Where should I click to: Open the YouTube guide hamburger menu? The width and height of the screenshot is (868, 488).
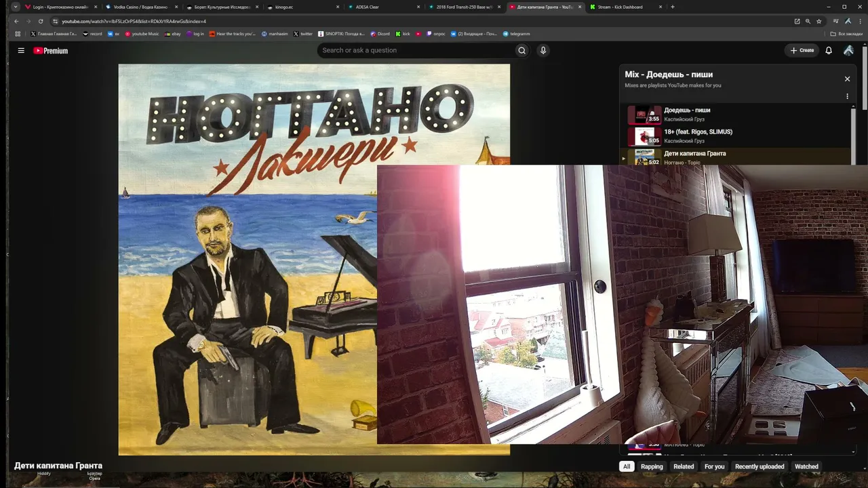click(21, 50)
